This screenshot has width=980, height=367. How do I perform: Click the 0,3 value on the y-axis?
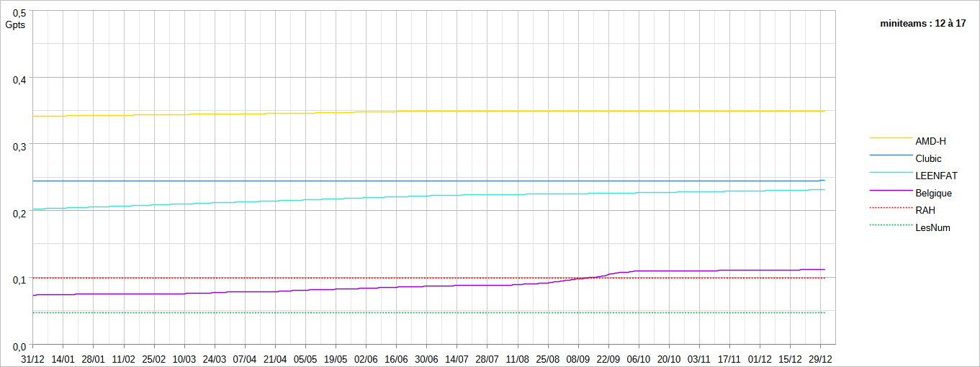coord(19,146)
